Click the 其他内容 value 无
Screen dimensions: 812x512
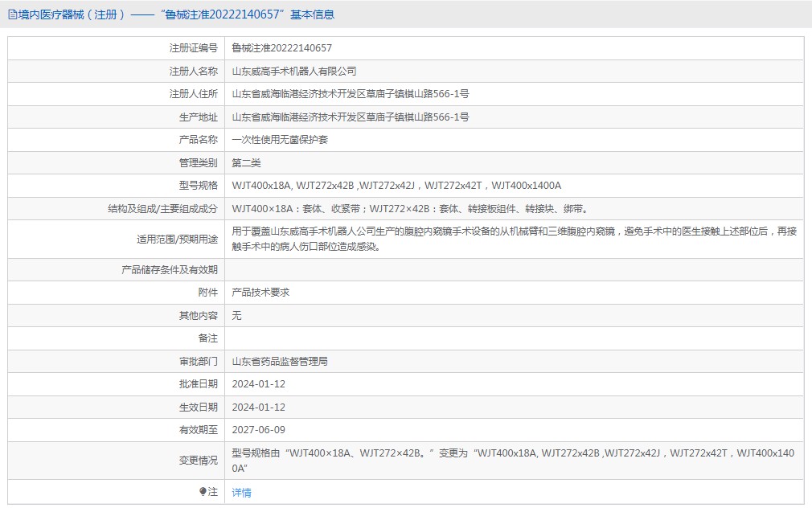pyautogui.click(x=236, y=315)
